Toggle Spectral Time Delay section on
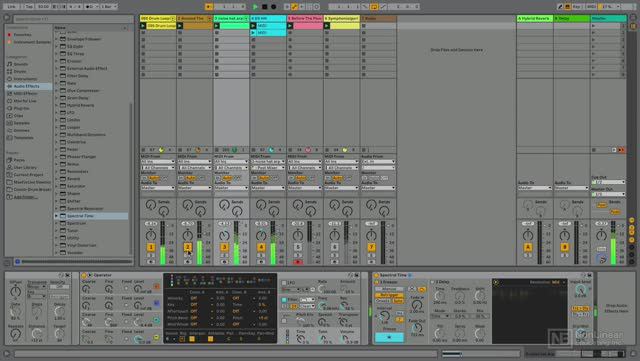This screenshot has height=361, width=640. point(432,282)
